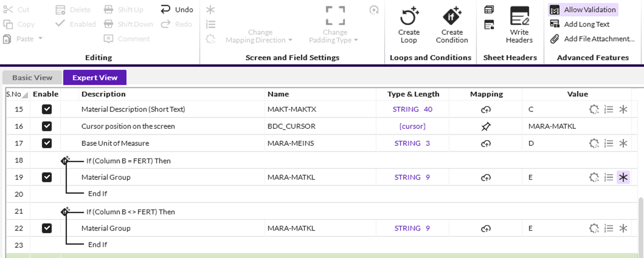Switch to the Basic View tab
Screen dimensions: 644x258
tap(32, 78)
